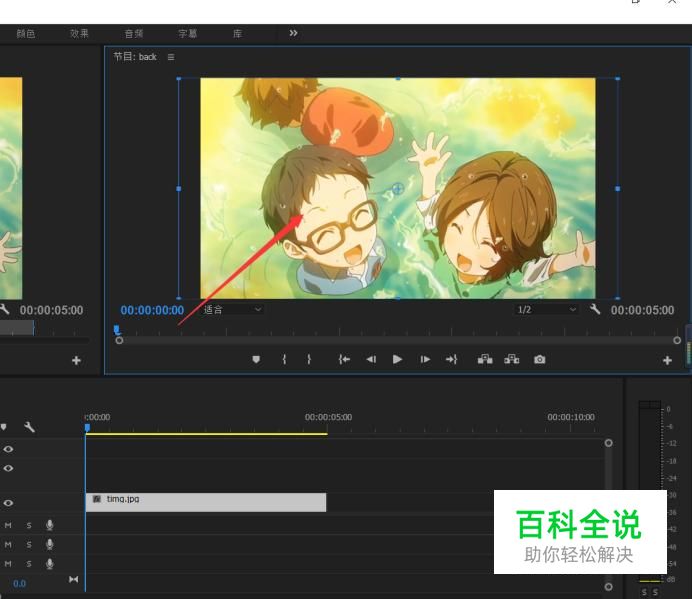Open Source monitor button editor plus

click(76, 361)
